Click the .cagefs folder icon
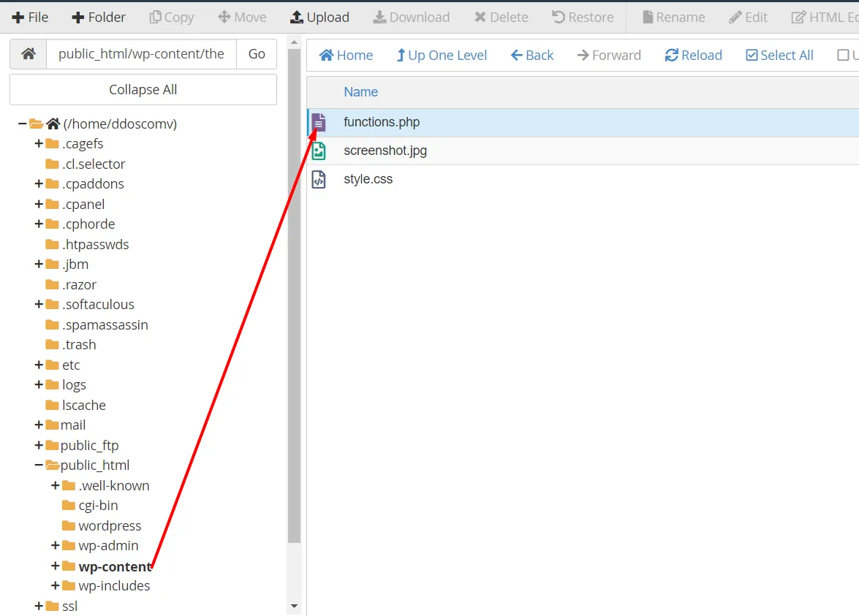The image size is (859, 616). [52, 143]
